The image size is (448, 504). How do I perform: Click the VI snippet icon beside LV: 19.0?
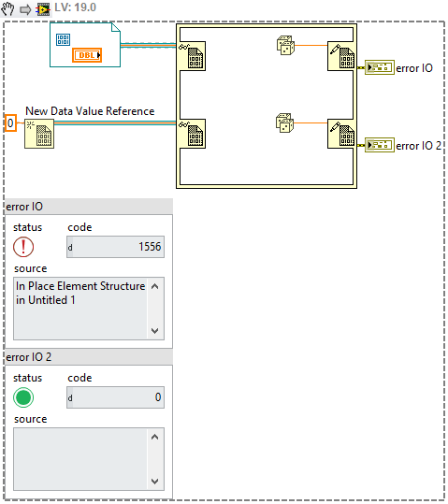(43, 9)
